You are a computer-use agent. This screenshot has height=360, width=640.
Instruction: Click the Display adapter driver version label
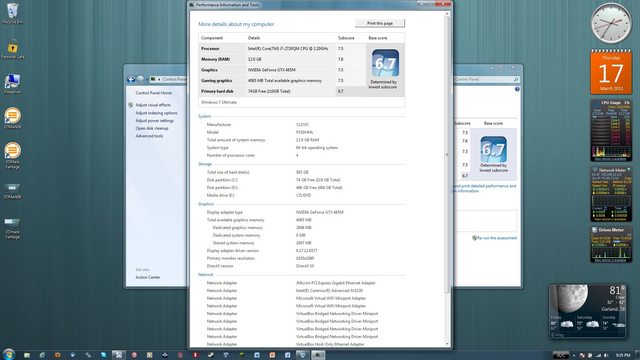tap(233, 251)
